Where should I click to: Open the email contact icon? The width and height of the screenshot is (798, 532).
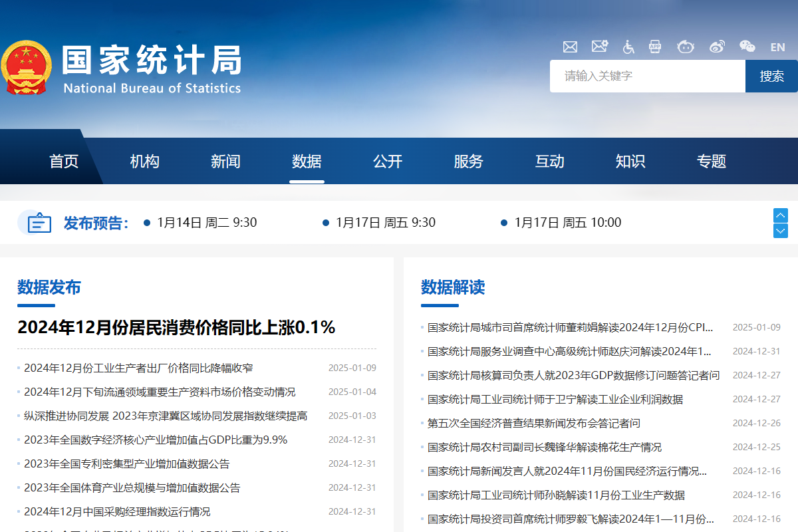[x=570, y=47]
